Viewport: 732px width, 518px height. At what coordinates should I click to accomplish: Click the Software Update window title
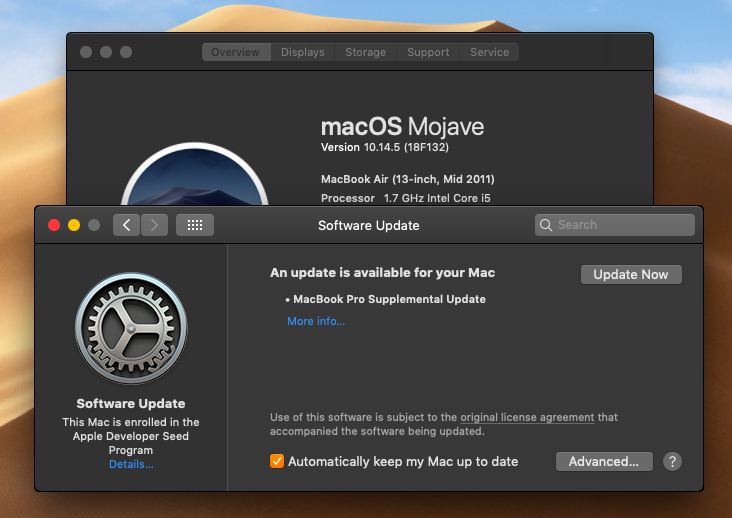pos(369,225)
